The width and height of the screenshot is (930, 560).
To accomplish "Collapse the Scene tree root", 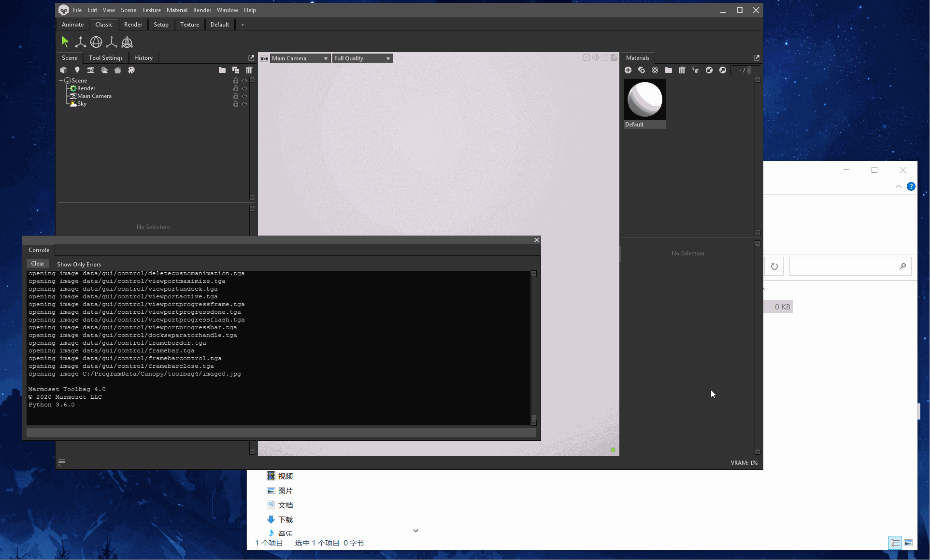I will coord(61,81).
